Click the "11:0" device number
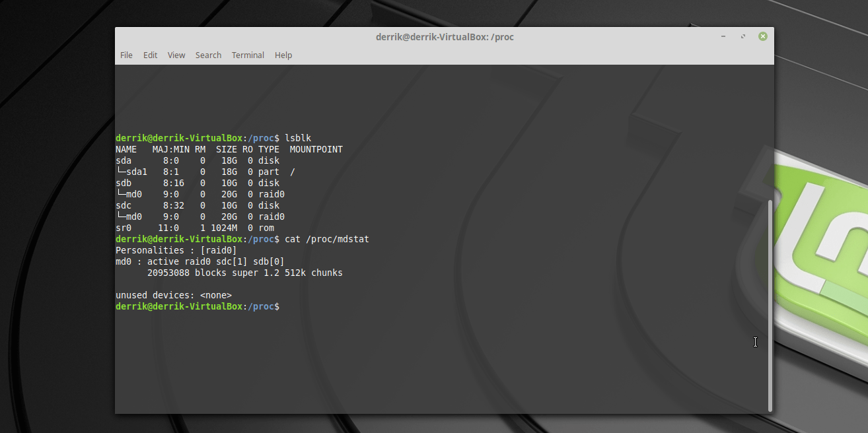Viewport: 868px width, 433px height. pos(168,228)
